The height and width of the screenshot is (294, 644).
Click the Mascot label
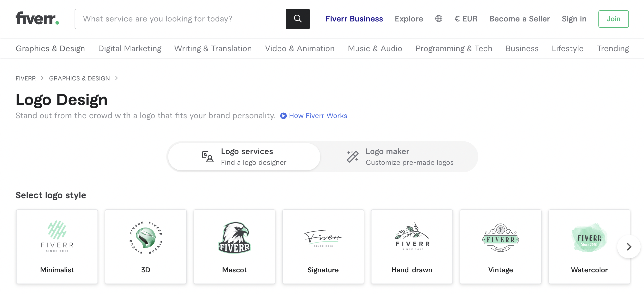click(234, 270)
